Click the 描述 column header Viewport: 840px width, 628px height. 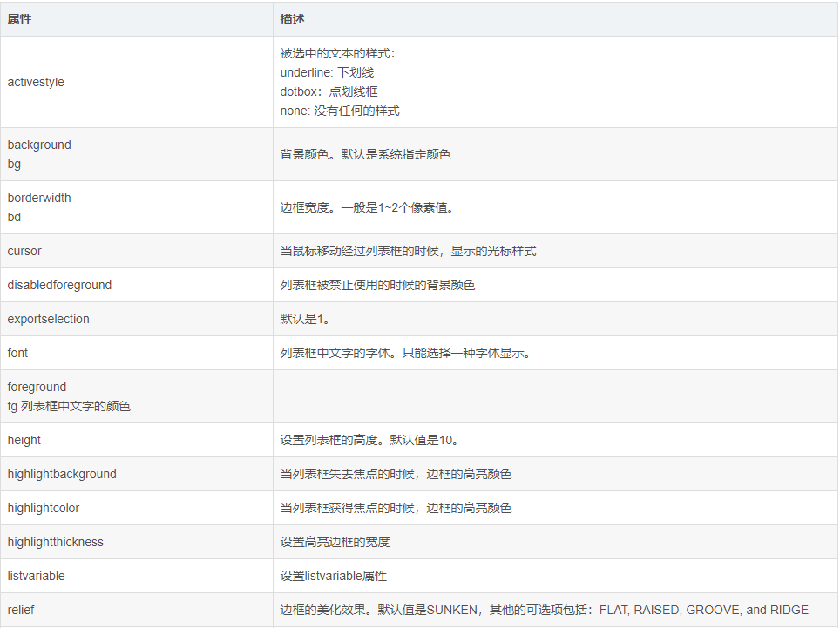[293, 18]
